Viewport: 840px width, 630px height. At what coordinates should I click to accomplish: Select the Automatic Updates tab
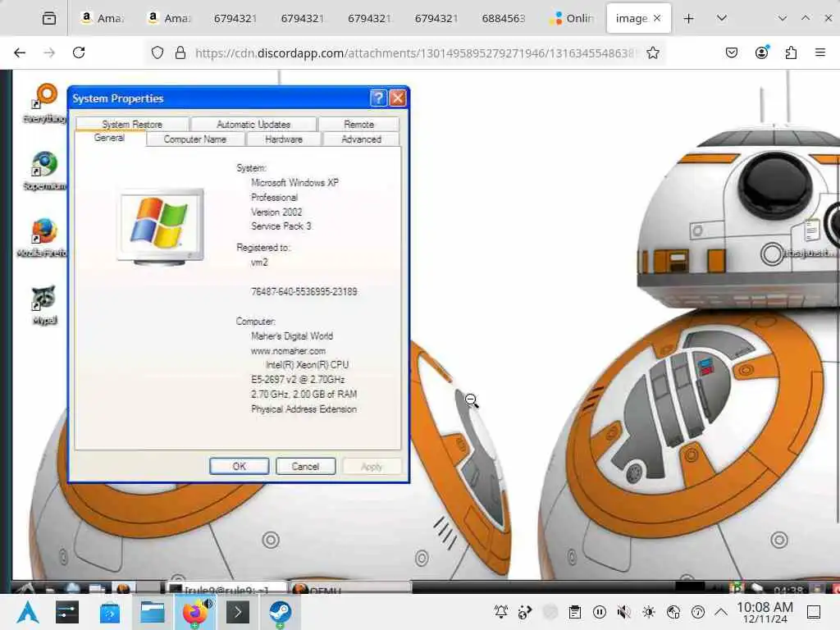tap(253, 124)
